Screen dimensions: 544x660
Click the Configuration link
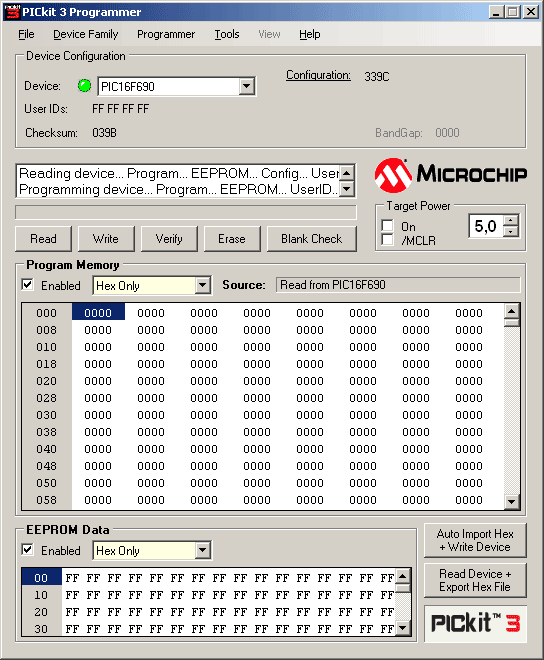[x=318, y=75]
